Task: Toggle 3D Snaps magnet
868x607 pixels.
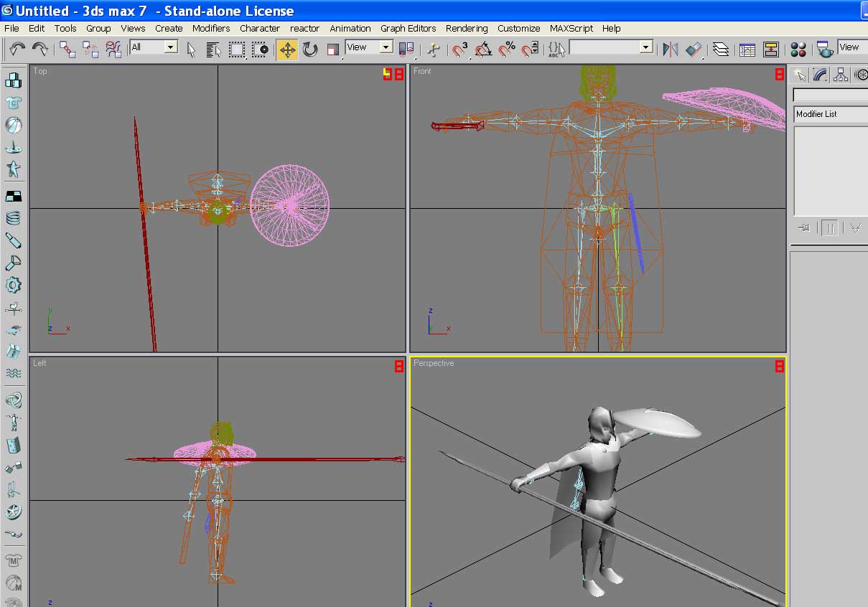Action: tap(460, 50)
